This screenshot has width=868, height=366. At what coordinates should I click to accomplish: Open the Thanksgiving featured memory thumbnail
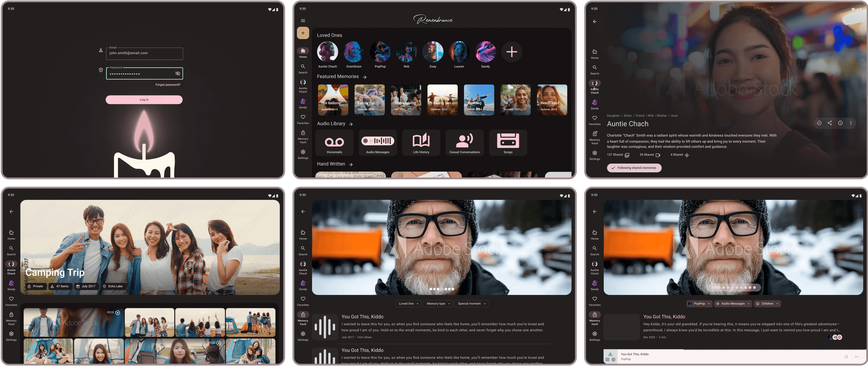[406, 100]
